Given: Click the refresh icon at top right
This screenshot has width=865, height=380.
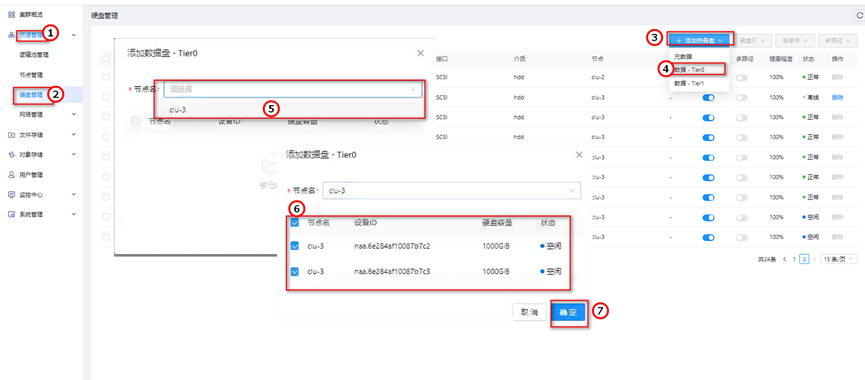Looking at the screenshot, I should click(859, 17).
